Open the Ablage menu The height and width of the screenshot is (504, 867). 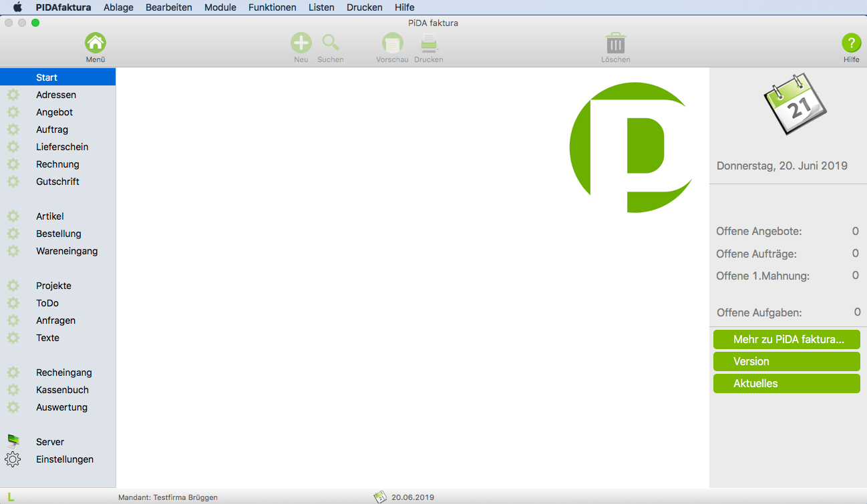coord(119,7)
